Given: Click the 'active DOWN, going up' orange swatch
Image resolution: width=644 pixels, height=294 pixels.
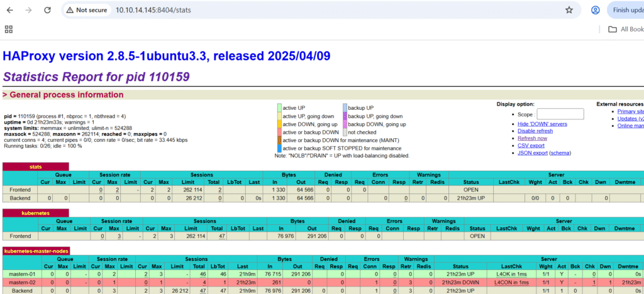Looking at the screenshot, I should coord(279,124).
